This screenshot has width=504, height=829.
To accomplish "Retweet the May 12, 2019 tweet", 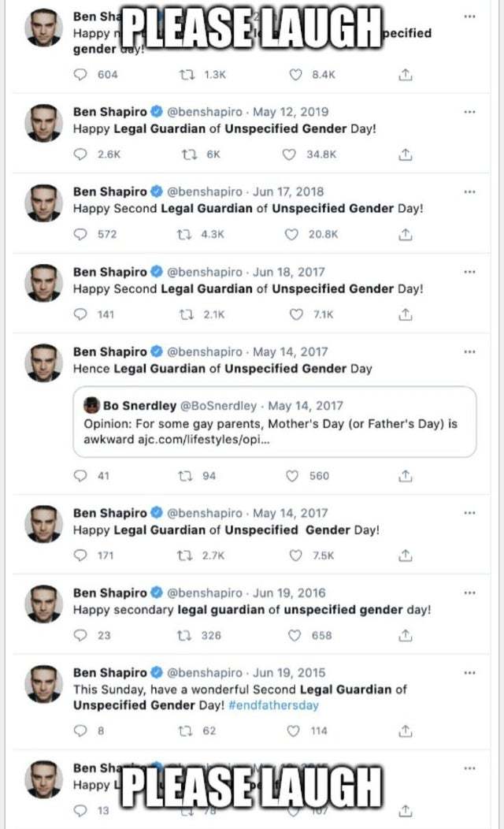I will pyautogui.click(x=187, y=154).
